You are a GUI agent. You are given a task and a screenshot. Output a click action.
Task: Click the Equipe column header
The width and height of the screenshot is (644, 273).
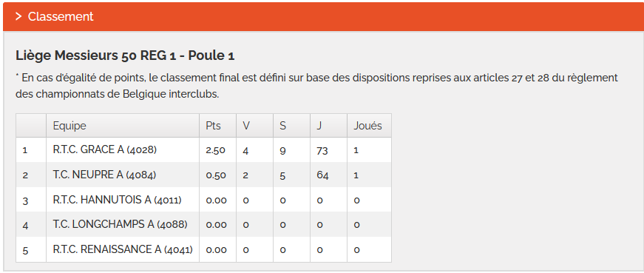70,126
